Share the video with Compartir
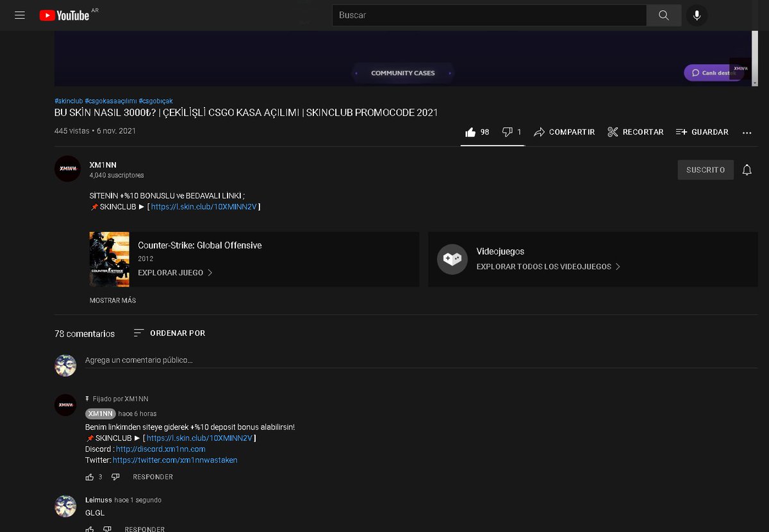Viewport: 769px width, 532px height. pos(565,132)
